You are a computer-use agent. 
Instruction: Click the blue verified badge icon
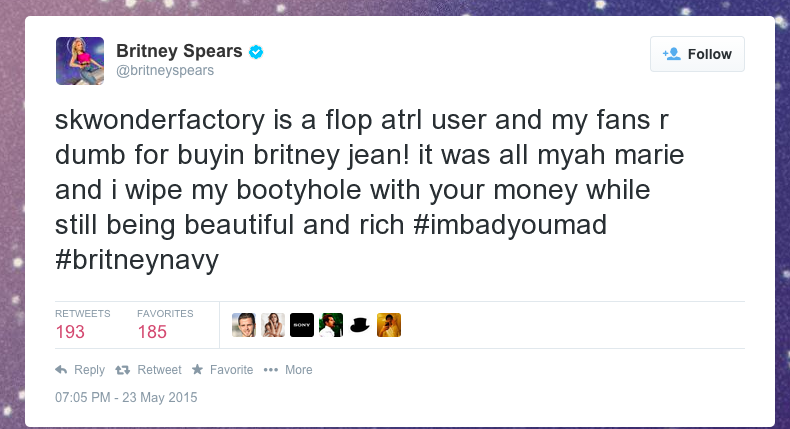(256, 52)
